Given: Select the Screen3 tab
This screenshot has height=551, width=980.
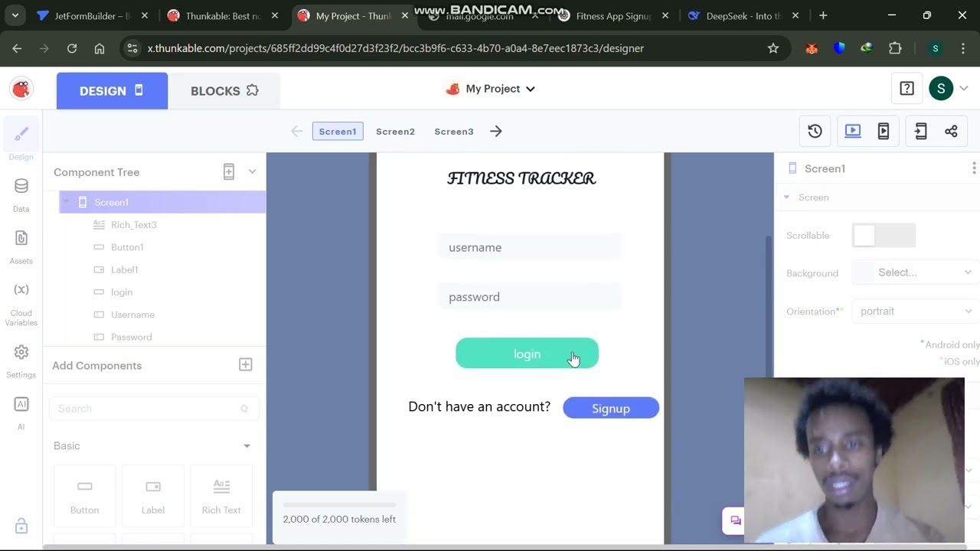Looking at the screenshot, I should tap(454, 132).
